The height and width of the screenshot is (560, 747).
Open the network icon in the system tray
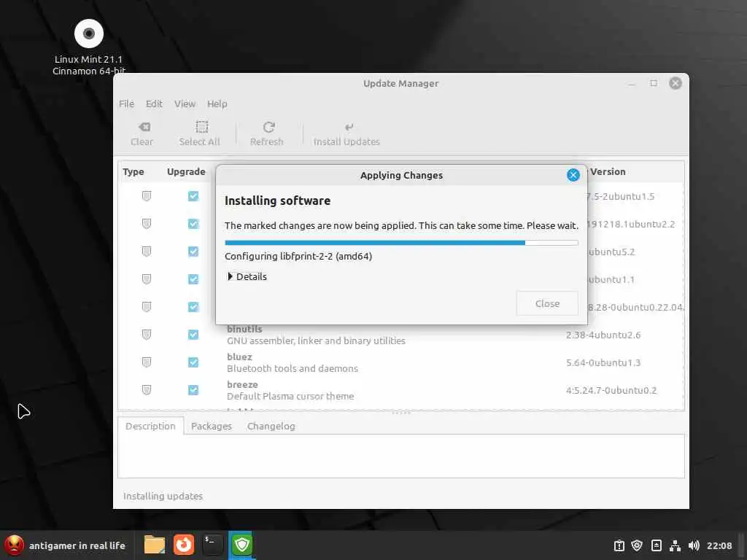675,545
